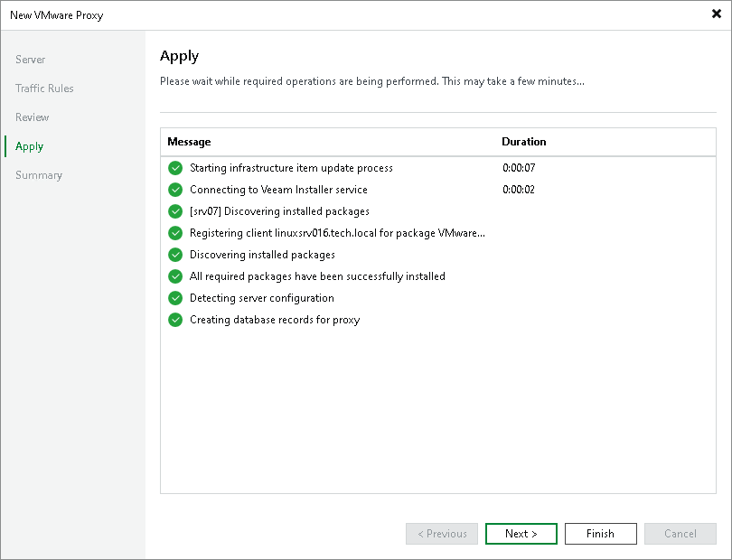732x560 pixels.
Task: Click the check icon beside Detecting server configuration
Action: coord(175,298)
